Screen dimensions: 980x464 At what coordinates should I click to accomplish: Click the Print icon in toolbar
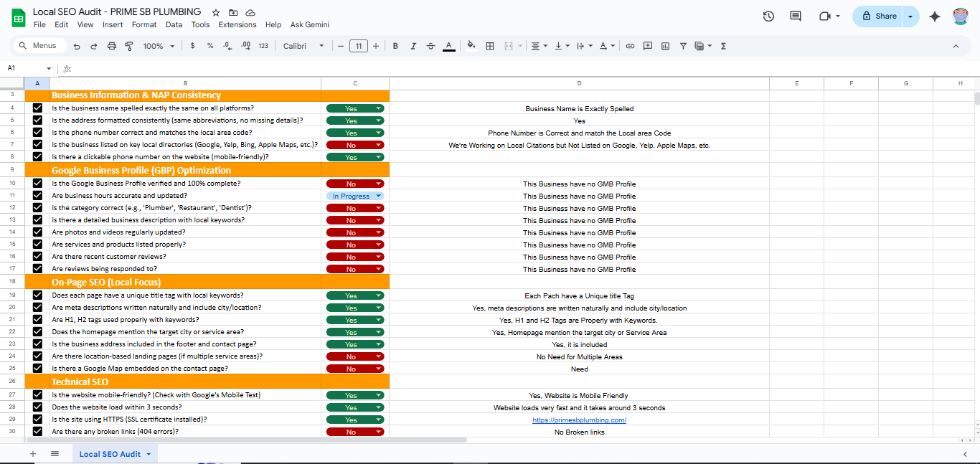tap(111, 46)
